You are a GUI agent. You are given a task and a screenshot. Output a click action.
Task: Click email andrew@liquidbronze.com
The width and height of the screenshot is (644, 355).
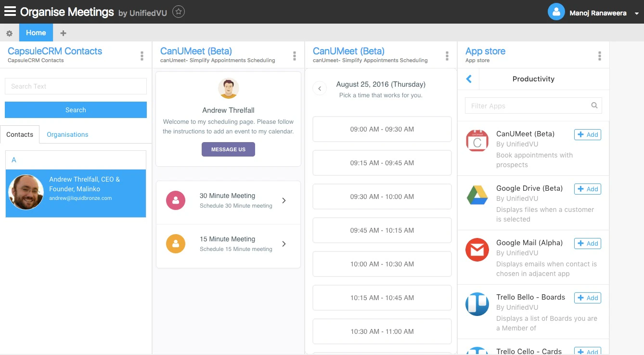(80, 198)
